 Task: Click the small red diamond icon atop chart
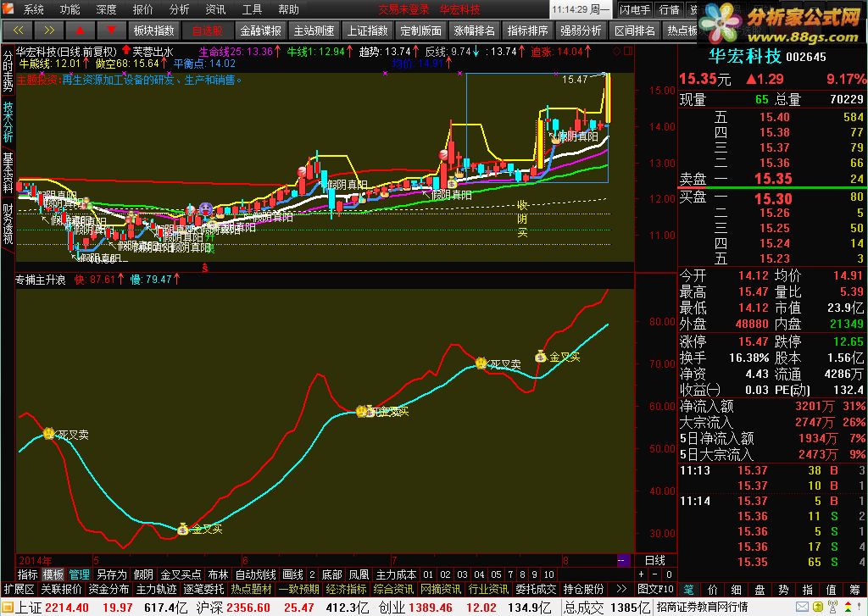tap(617, 52)
